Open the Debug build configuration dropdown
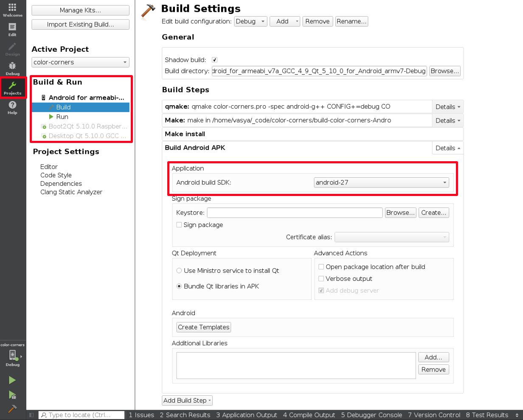Screen dimensions: 523x420 click(x=250, y=21)
